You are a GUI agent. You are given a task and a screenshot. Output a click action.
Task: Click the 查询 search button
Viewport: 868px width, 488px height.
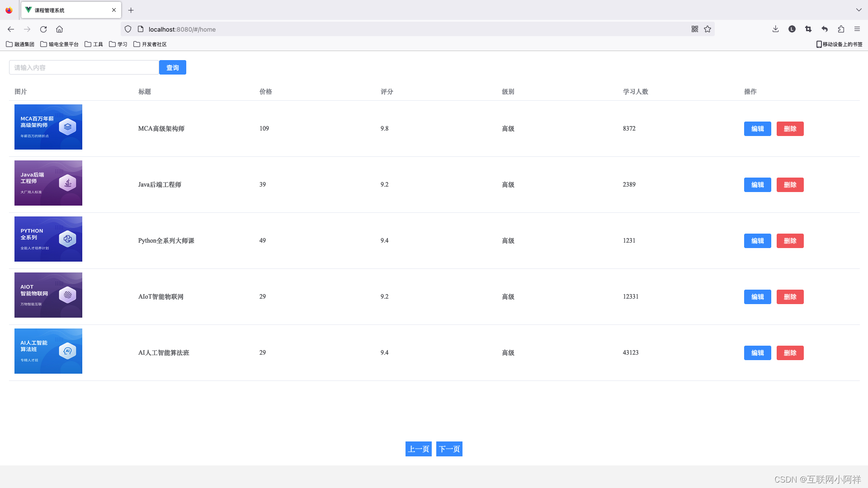click(x=173, y=68)
